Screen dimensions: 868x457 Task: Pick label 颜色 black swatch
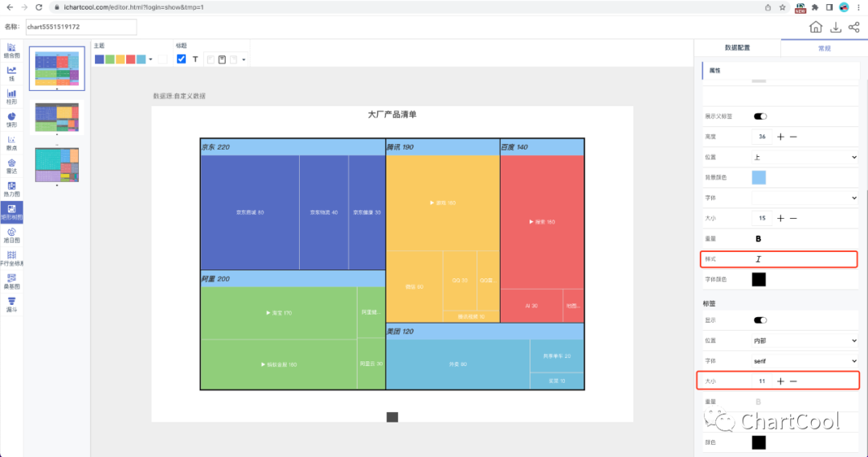click(759, 442)
